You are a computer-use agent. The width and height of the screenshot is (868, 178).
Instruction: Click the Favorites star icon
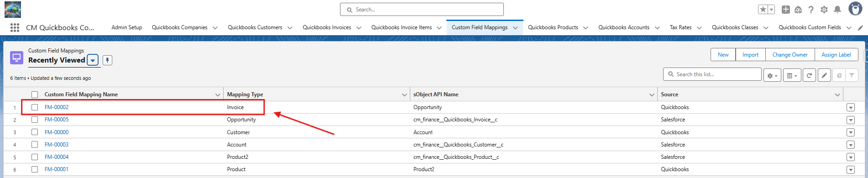coord(763,10)
